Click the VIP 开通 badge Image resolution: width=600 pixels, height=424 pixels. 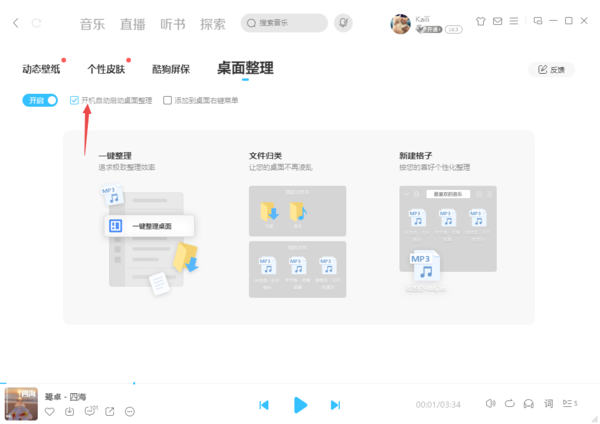429,29
